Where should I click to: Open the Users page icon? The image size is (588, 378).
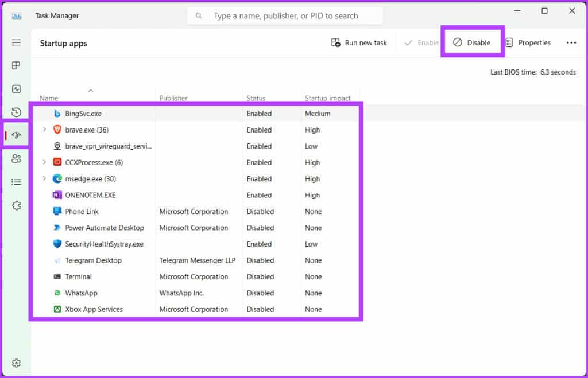click(x=16, y=158)
